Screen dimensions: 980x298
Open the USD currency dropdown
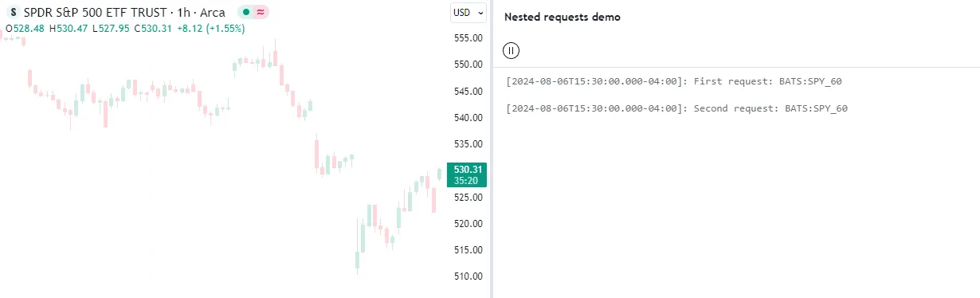pos(468,12)
